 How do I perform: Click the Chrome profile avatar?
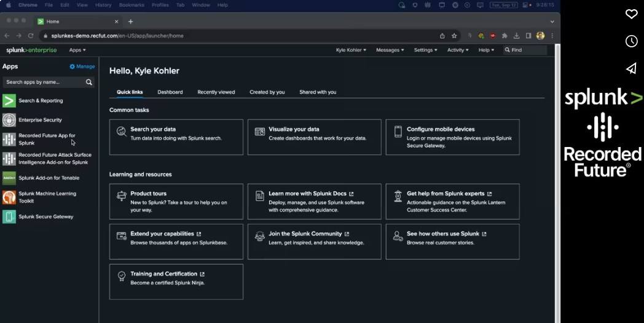click(x=541, y=36)
